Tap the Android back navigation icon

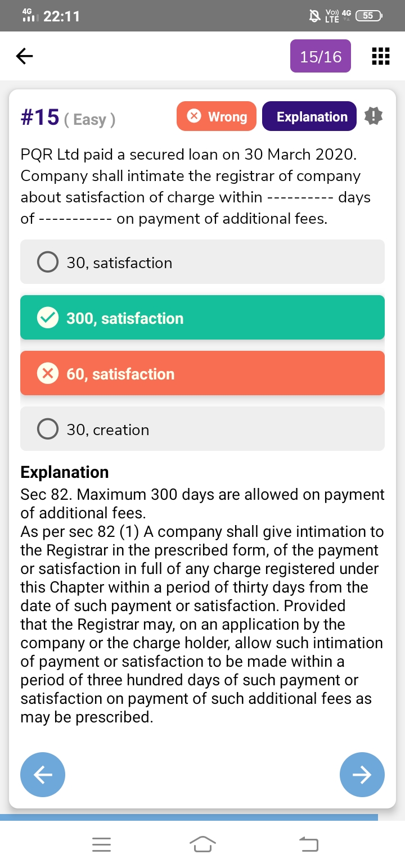pyautogui.click(x=308, y=844)
